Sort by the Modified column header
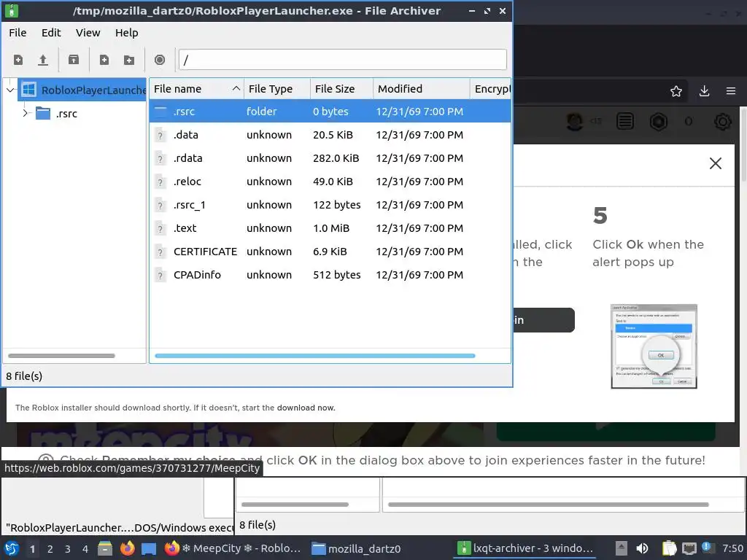 coord(421,88)
